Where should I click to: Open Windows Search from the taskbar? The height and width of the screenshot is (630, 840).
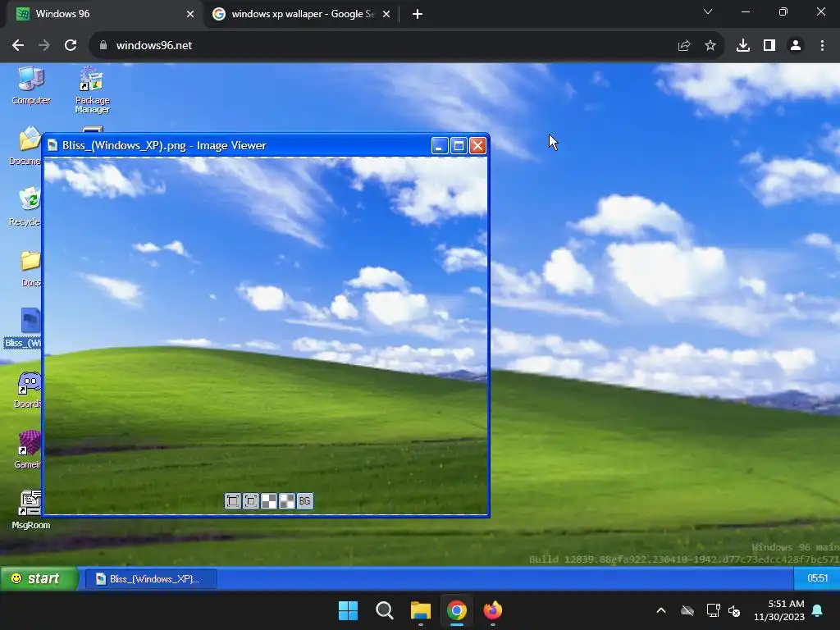[385, 610]
